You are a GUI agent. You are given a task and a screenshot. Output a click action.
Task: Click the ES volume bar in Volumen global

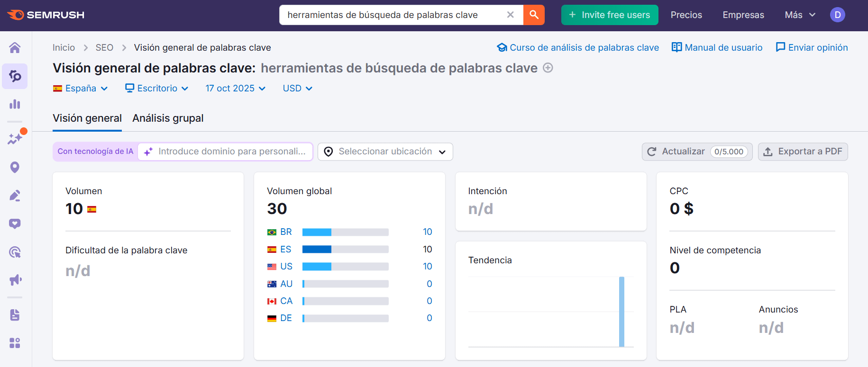coord(345,250)
